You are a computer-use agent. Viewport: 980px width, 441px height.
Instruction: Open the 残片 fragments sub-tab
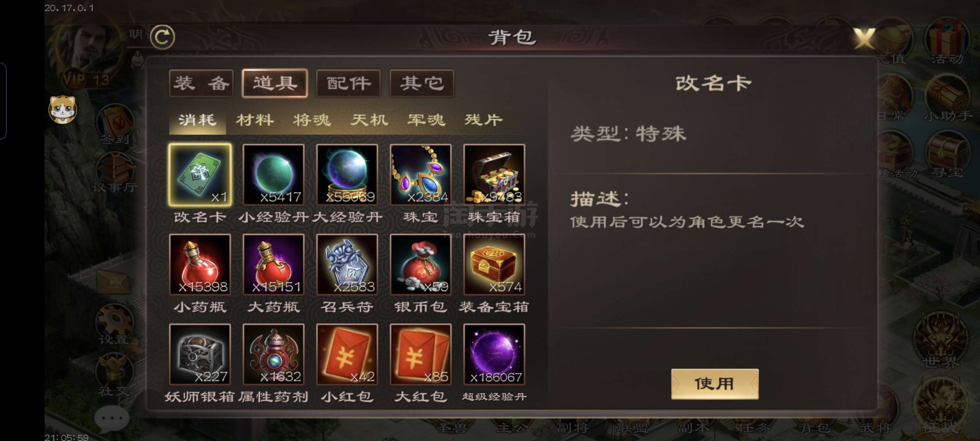[483, 121]
